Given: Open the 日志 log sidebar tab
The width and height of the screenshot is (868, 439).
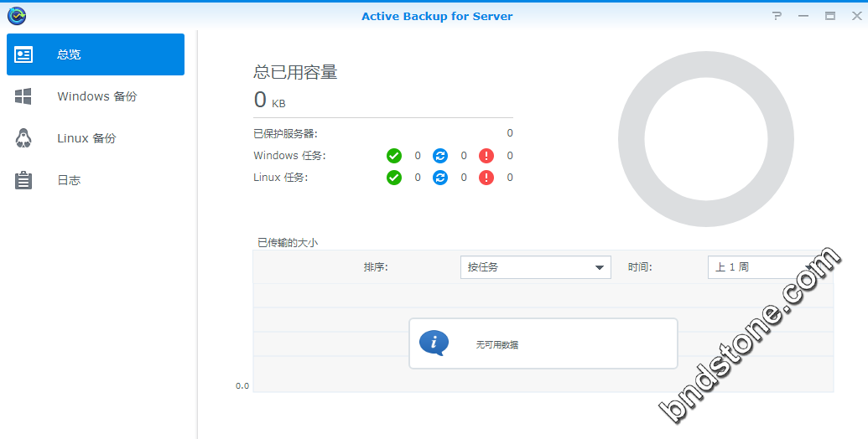Looking at the screenshot, I should [96, 180].
